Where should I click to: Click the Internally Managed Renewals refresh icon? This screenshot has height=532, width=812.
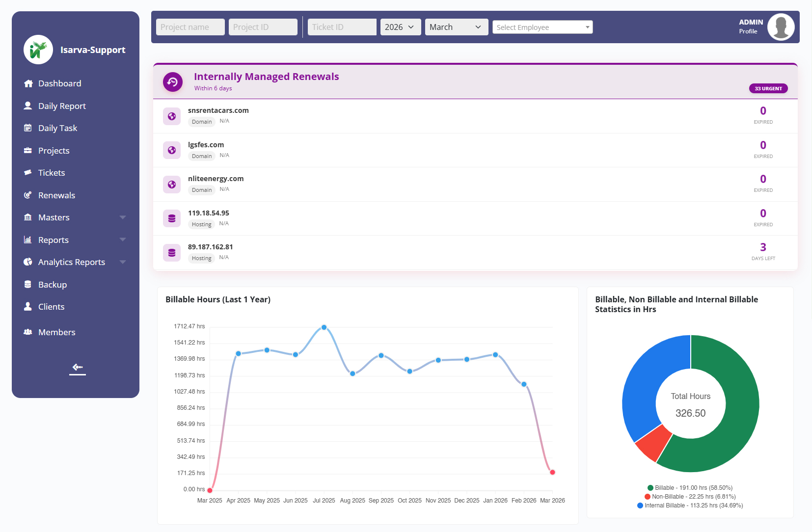[173, 82]
